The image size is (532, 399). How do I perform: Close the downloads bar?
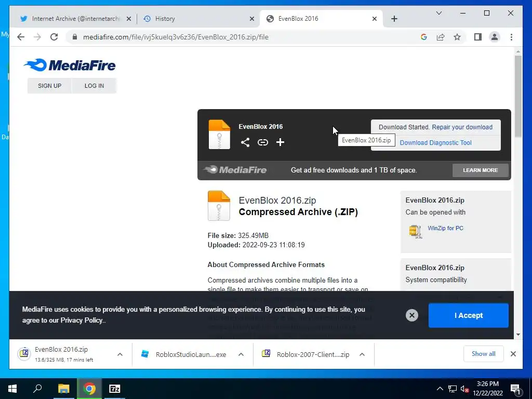tap(513, 354)
